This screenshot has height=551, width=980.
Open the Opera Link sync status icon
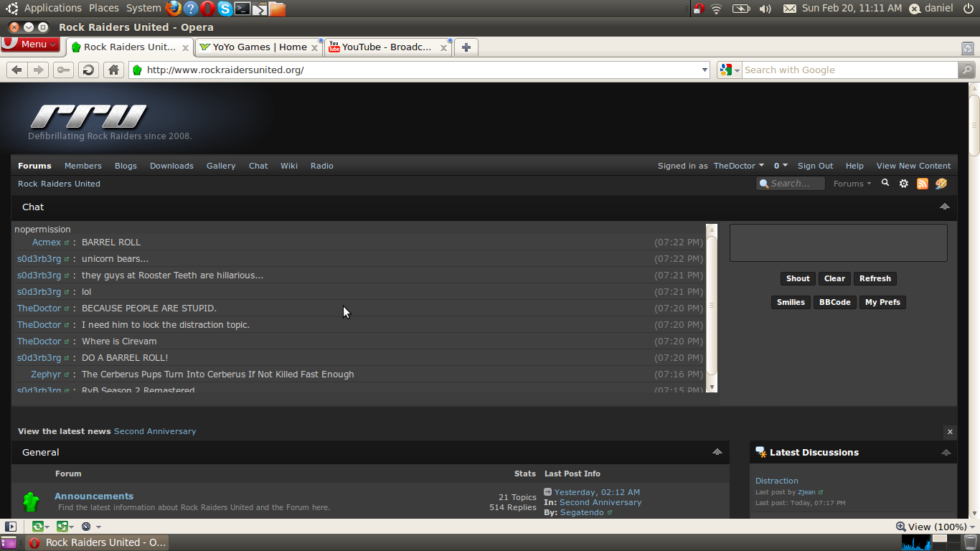pyautogui.click(x=39, y=527)
